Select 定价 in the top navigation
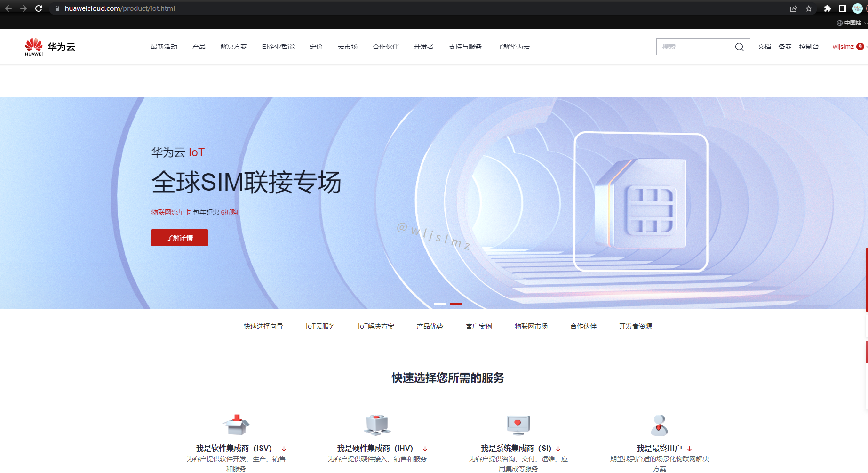 click(316, 47)
